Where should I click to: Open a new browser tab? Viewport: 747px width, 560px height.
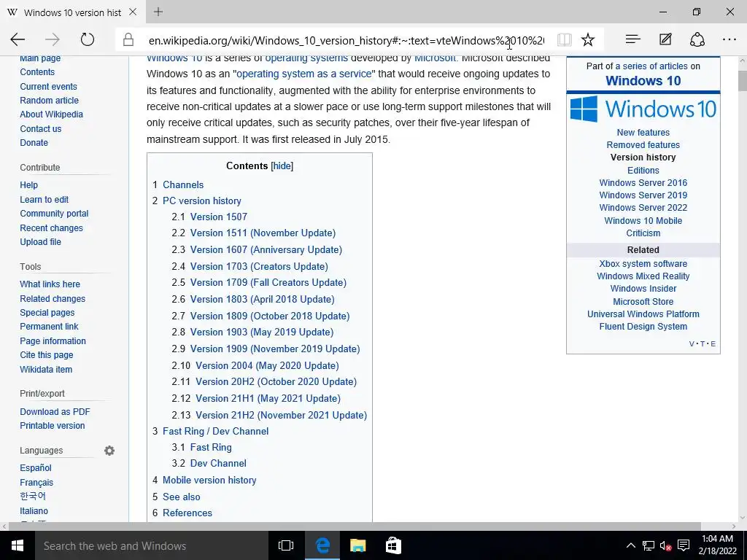pos(158,12)
